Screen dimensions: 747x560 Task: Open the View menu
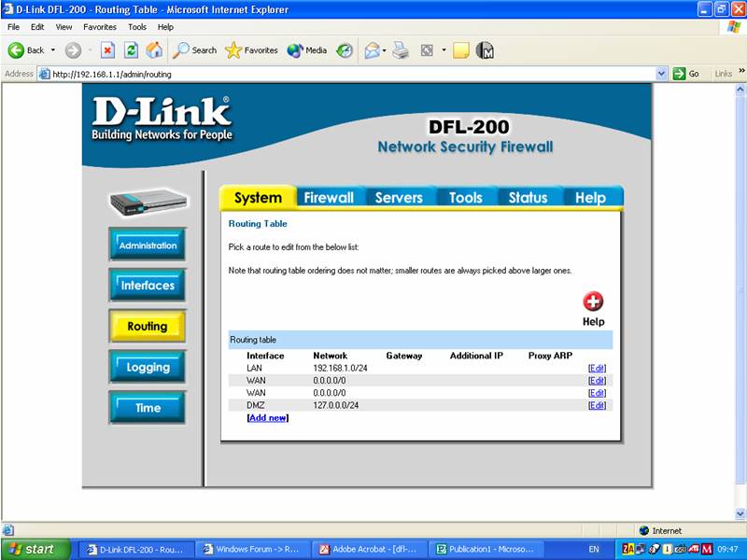click(63, 27)
